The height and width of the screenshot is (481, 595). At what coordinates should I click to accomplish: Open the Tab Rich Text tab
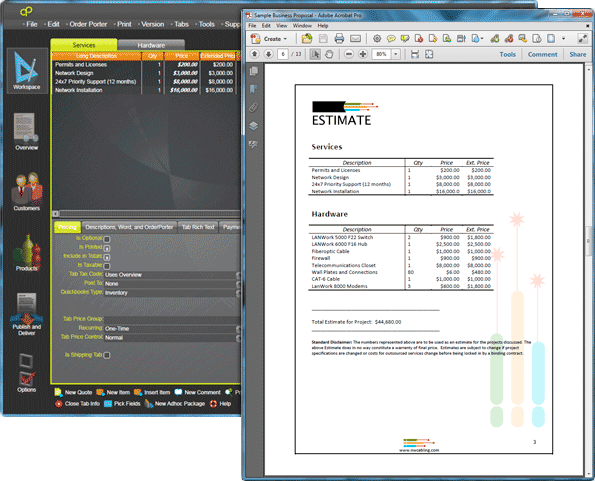tap(198, 227)
